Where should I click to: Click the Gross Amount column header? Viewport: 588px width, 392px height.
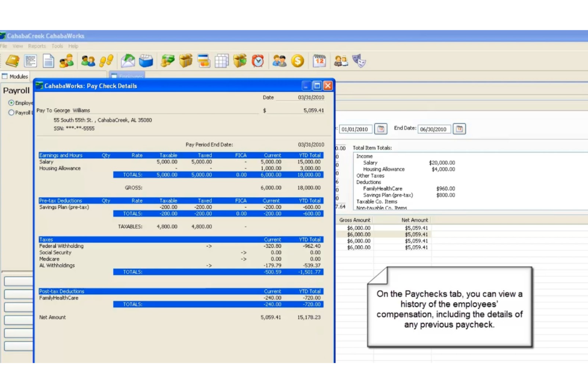point(354,220)
